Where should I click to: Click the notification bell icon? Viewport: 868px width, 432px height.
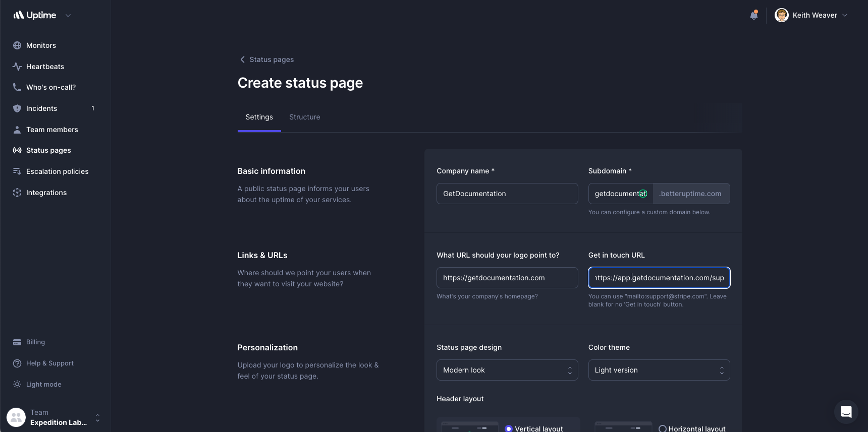pos(753,15)
